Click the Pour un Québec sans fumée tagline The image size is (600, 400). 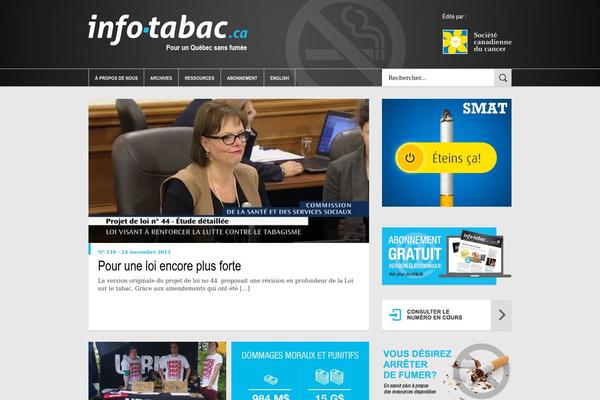pos(206,48)
